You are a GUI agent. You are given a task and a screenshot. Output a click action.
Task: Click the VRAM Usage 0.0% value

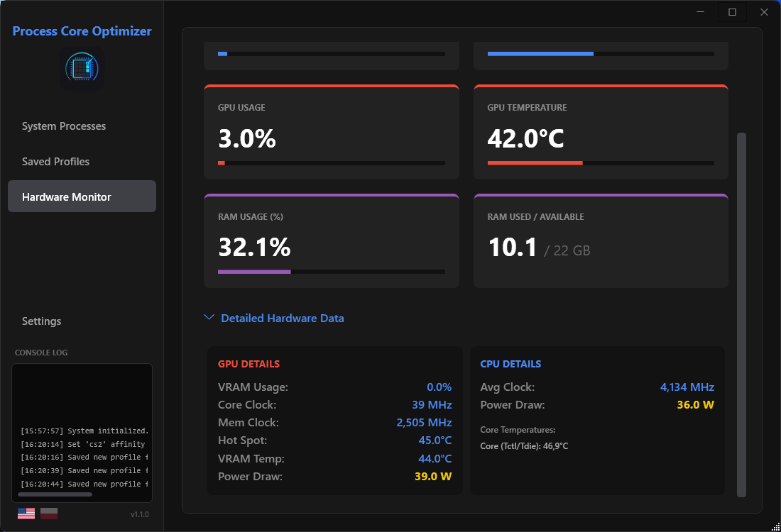(439, 387)
